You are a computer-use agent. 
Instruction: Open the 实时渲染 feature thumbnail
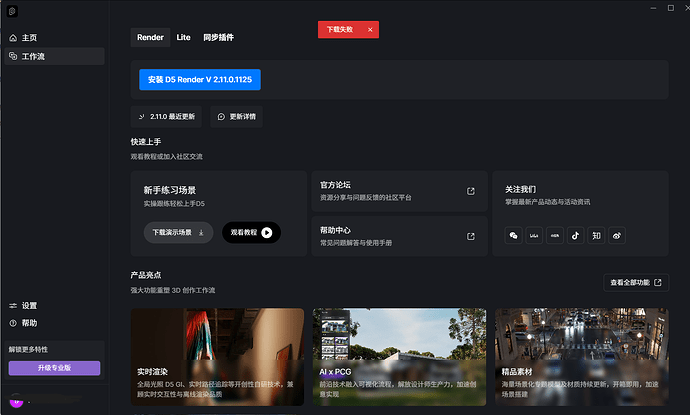click(217, 355)
